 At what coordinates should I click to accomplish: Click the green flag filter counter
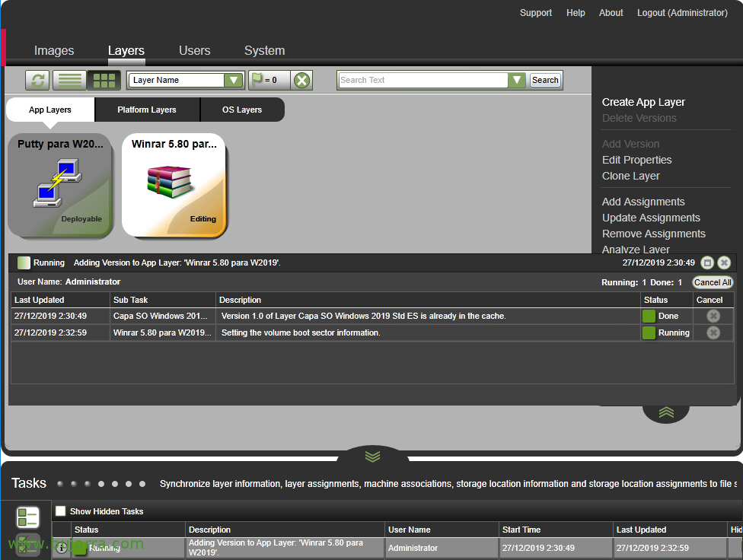(x=269, y=80)
